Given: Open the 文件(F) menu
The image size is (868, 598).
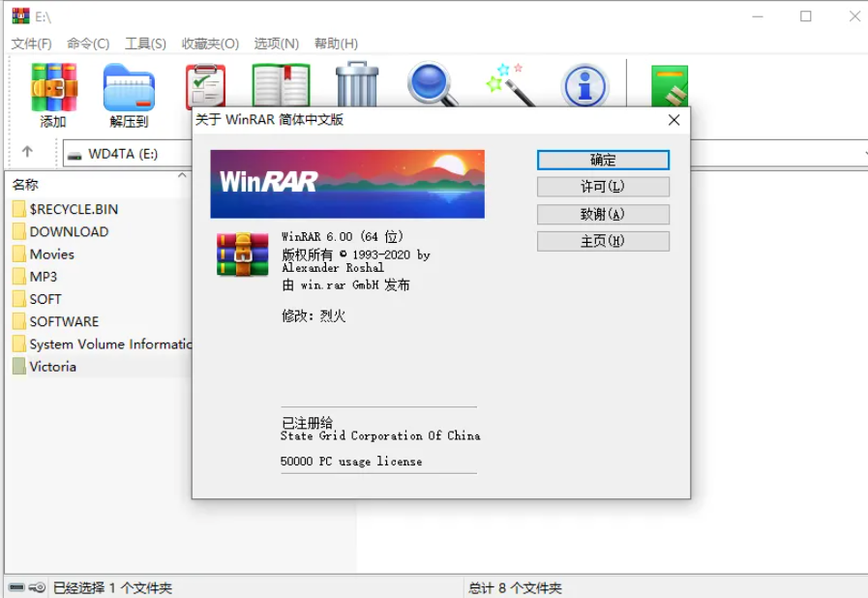Looking at the screenshot, I should (x=32, y=44).
